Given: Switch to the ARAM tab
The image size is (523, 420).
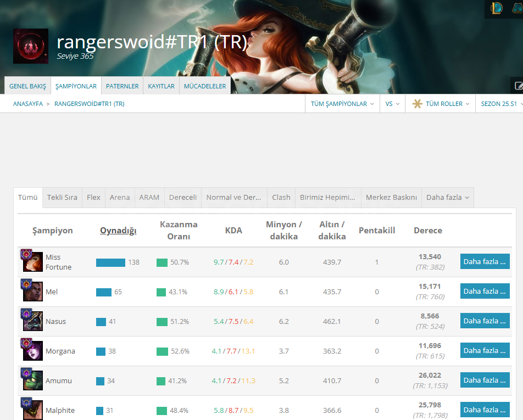Looking at the screenshot, I should (x=149, y=197).
